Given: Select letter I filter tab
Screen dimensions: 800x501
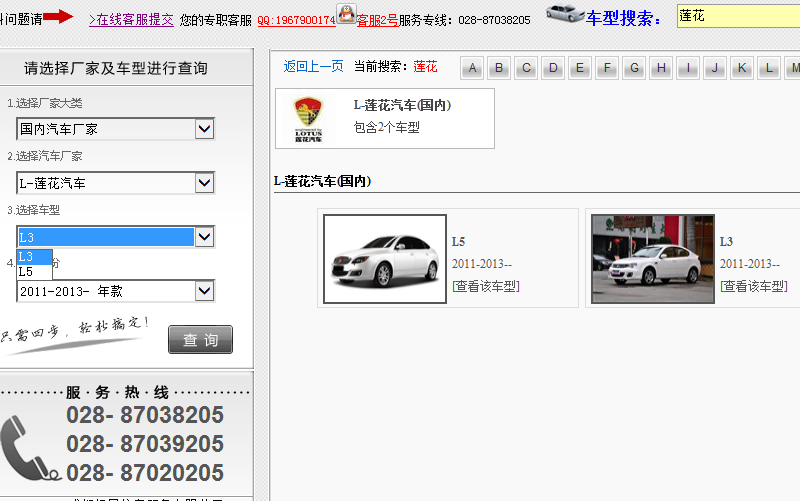Looking at the screenshot, I should 688,68.
